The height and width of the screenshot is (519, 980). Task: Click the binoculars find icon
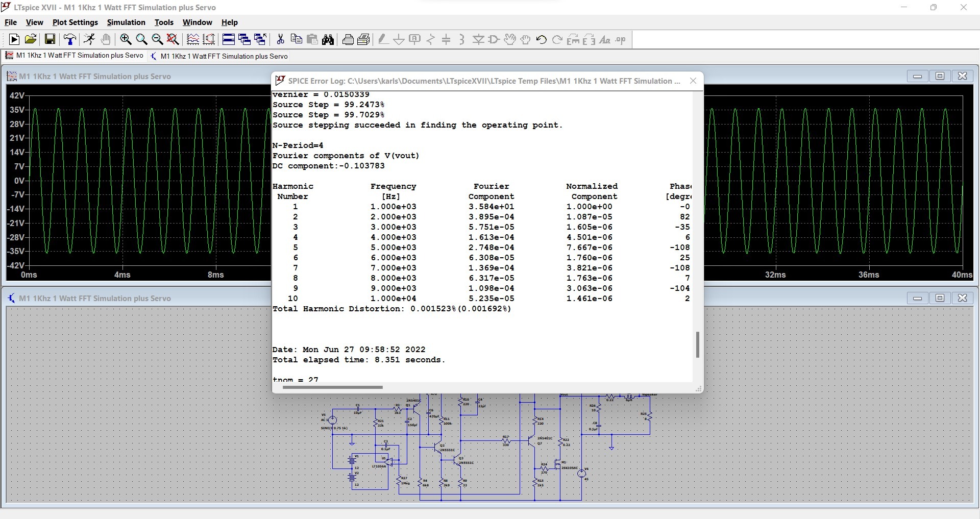328,39
